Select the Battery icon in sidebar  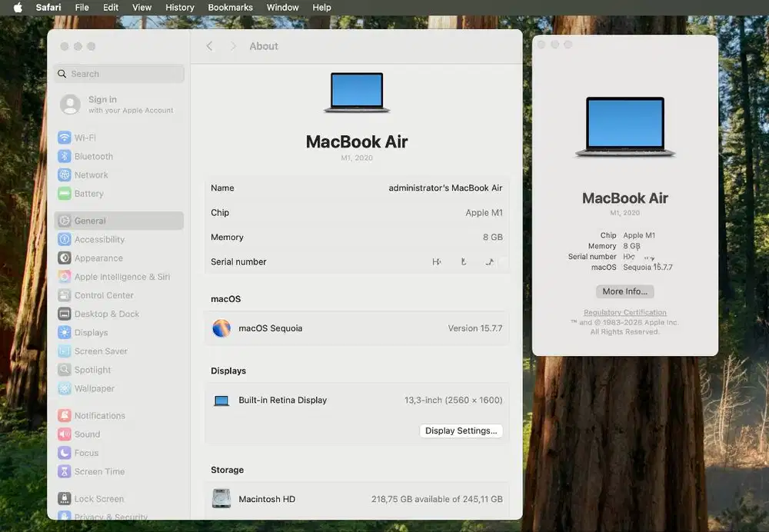[65, 194]
